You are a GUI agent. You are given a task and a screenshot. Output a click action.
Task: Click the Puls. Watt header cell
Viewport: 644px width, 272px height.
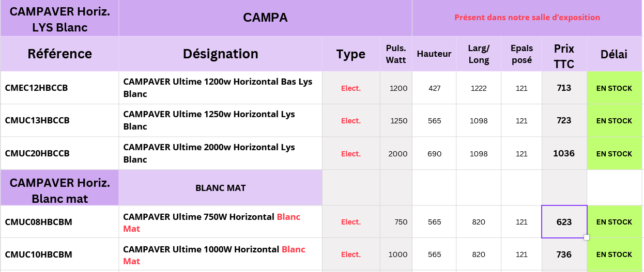click(396, 54)
